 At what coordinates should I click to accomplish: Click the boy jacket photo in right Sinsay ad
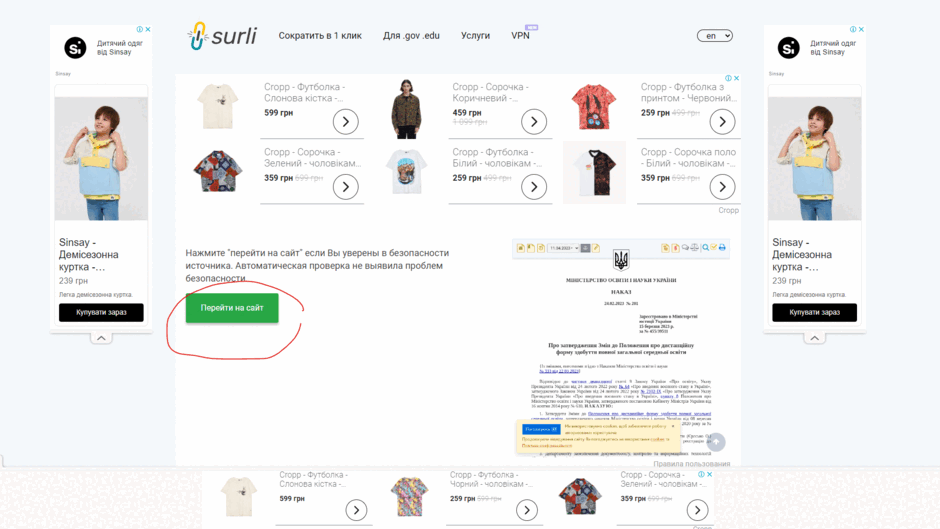(x=815, y=159)
